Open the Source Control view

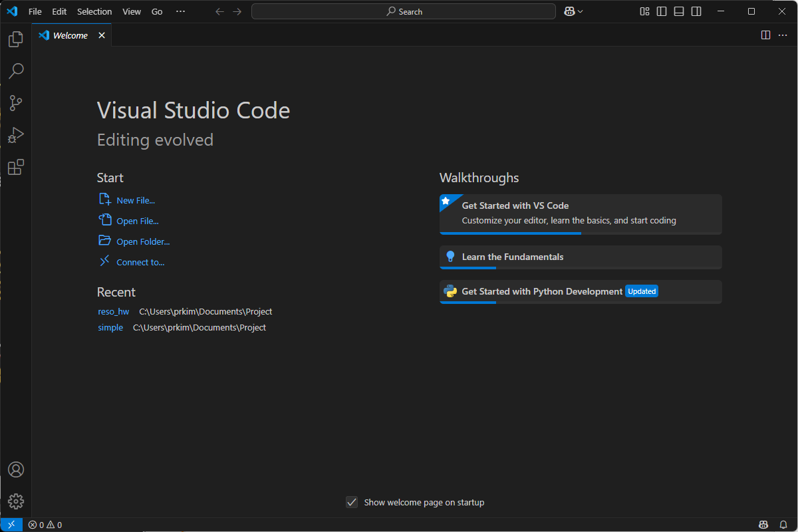[16, 103]
